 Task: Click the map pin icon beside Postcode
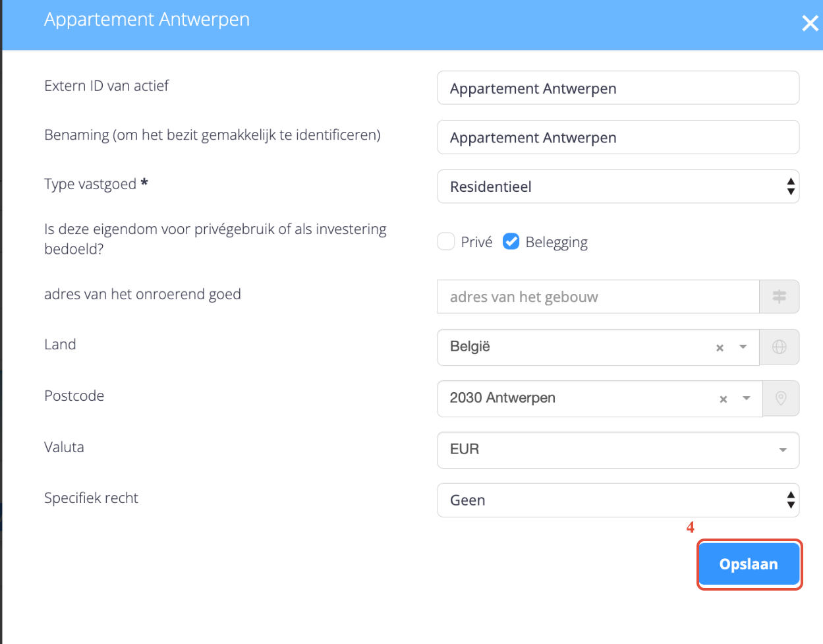pos(781,398)
